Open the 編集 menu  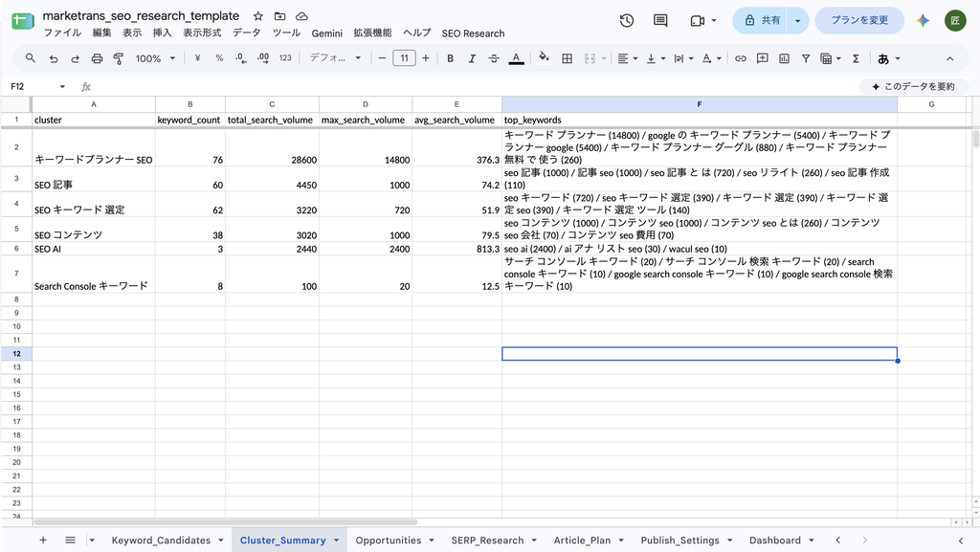(101, 33)
